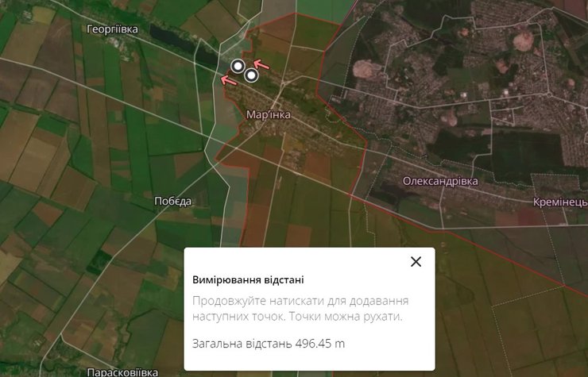The width and height of the screenshot is (588, 377).
Task: Click the red arrow left of measurement points
Action: point(228,79)
